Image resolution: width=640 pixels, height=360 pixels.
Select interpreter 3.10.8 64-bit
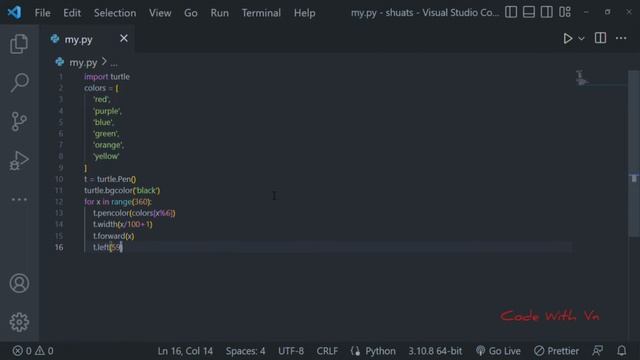pos(435,351)
